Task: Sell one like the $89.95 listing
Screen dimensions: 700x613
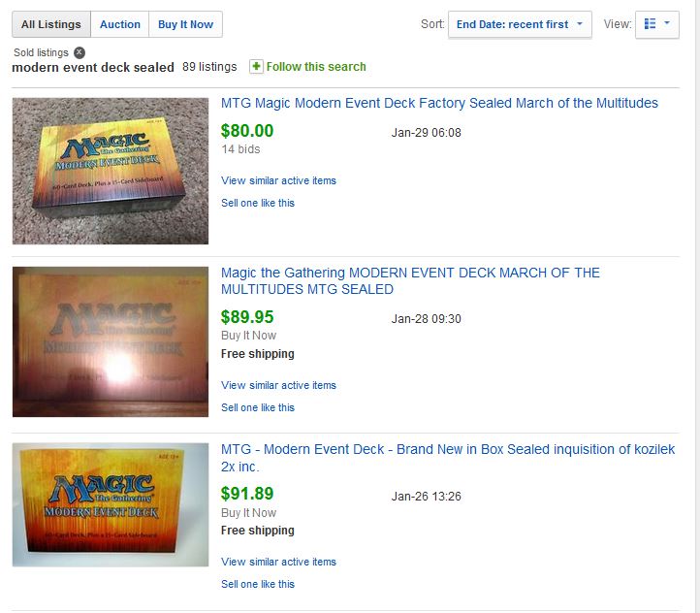Action: click(258, 407)
